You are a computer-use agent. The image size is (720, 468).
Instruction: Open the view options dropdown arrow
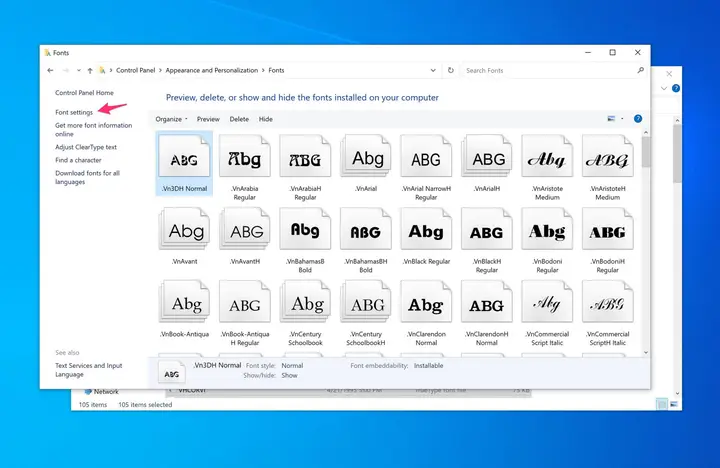622,118
